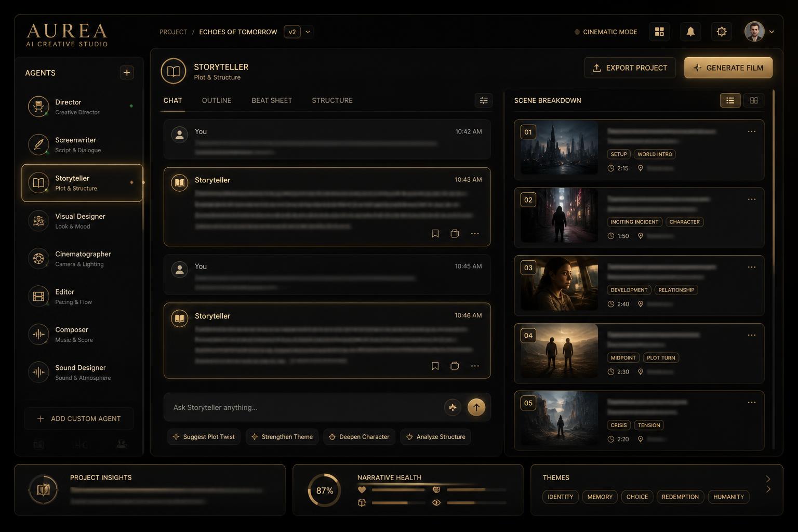Click ADD CUSTOM AGENT button
The image size is (798, 532).
(x=79, y=419)
